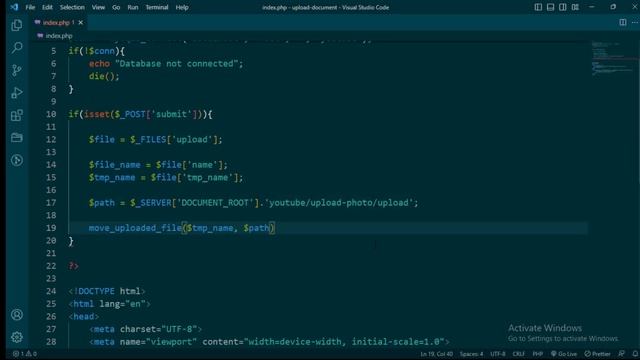
Task: Open the Explorer view in activity bar
Action: tap(17, 25)
